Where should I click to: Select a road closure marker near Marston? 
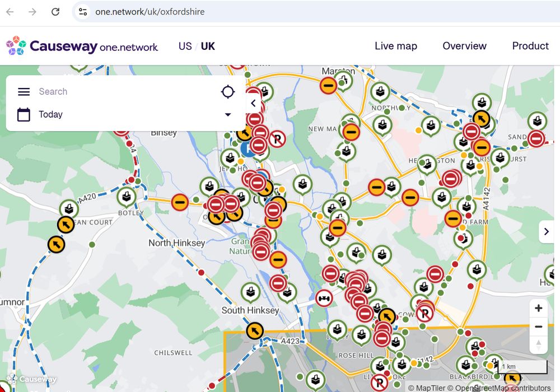[x=328, y=86]
